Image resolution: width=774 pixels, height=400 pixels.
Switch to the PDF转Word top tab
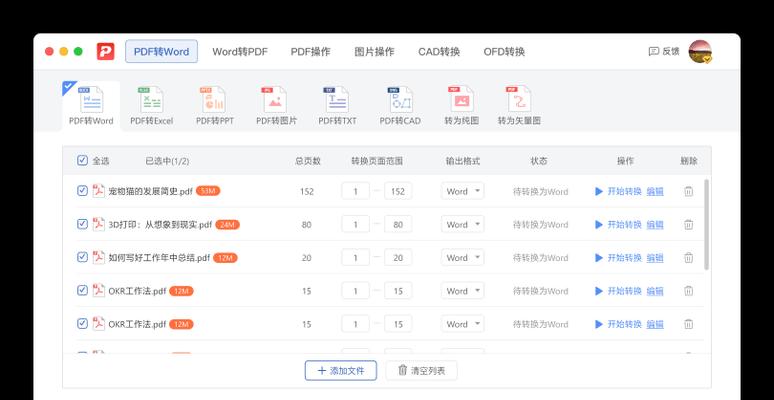pyautogui.click(x=161, y=51)
